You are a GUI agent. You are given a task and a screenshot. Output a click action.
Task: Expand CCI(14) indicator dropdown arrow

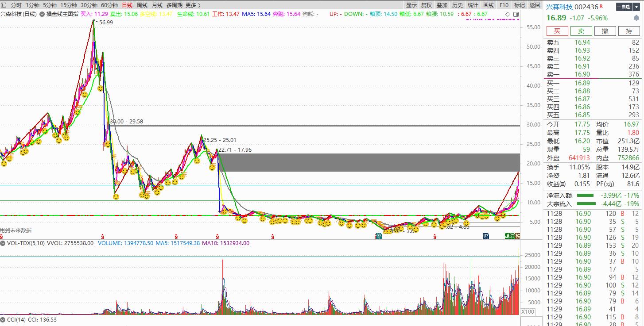tap(2, 319)
